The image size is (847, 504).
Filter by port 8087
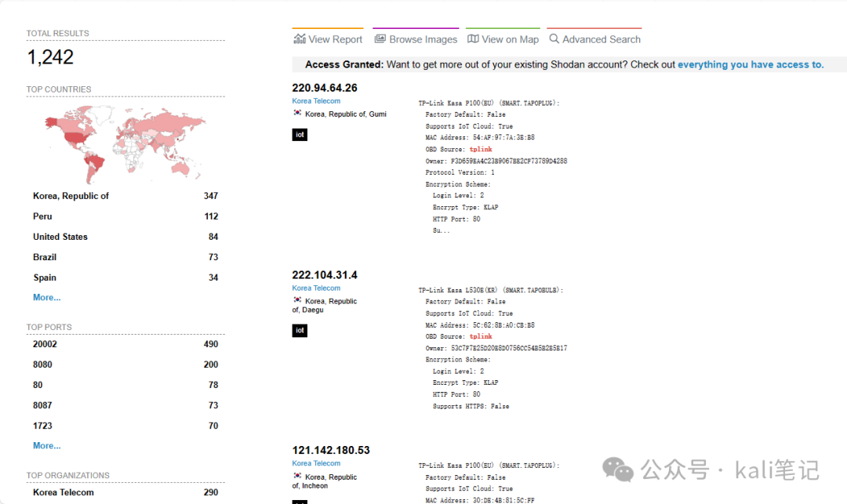click(125, 405)
